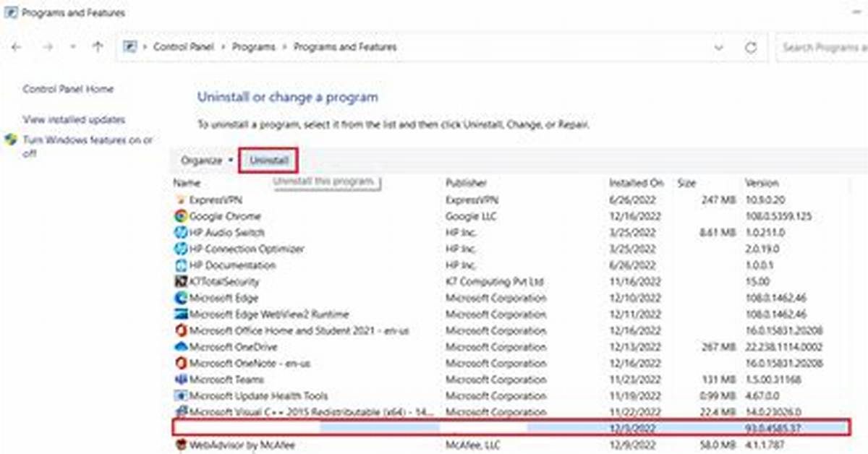Viewport: 868px width, 454px height.
Task: Select Microsoft Visual C++ 2015 Redistributable entry
Action: click(x=312, y=412)
